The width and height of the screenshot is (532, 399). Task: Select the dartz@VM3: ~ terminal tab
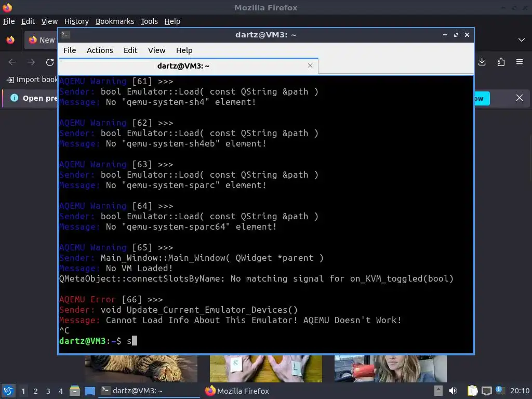[188, 66]
